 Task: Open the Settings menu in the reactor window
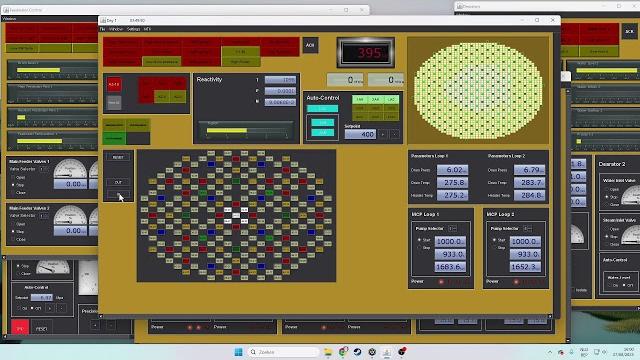[133, 29]
